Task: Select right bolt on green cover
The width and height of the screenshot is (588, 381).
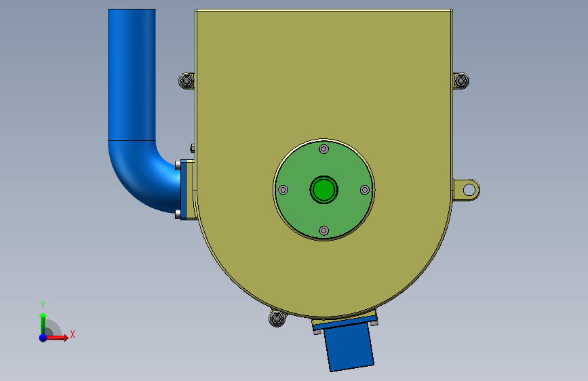Action: click(365, 190)
